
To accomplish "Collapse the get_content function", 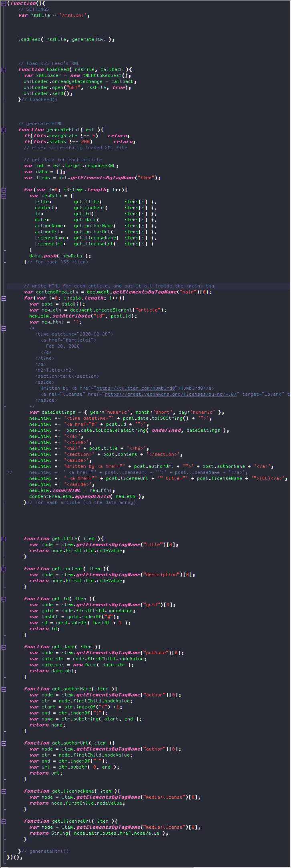I will tap(4, 569).
